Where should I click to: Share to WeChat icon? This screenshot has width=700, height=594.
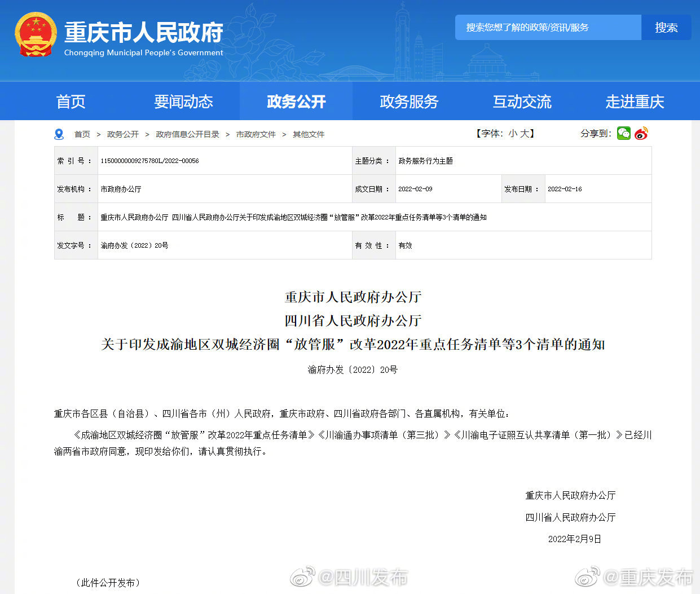point(623,133)
